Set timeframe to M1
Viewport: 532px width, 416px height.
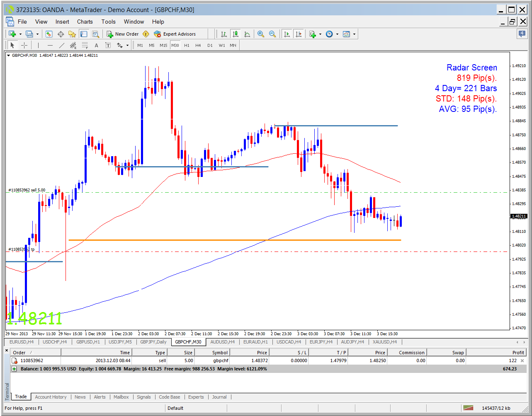[x=140, y=45]
